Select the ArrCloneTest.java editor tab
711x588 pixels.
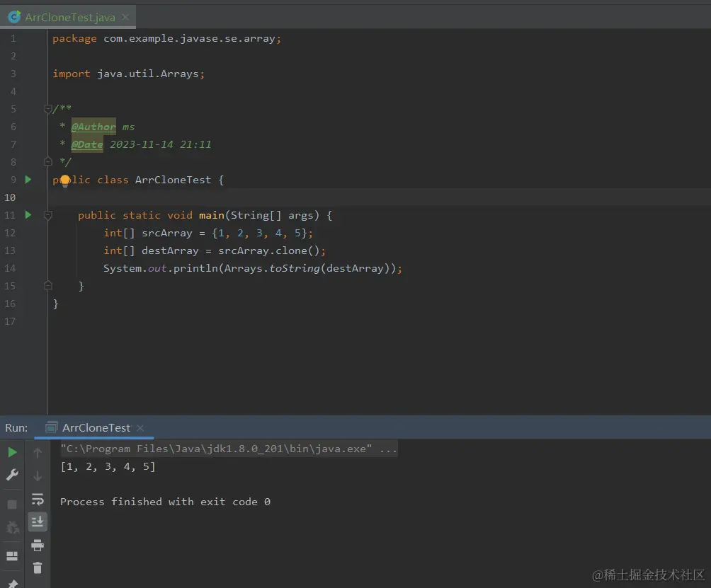pos(68,17)
